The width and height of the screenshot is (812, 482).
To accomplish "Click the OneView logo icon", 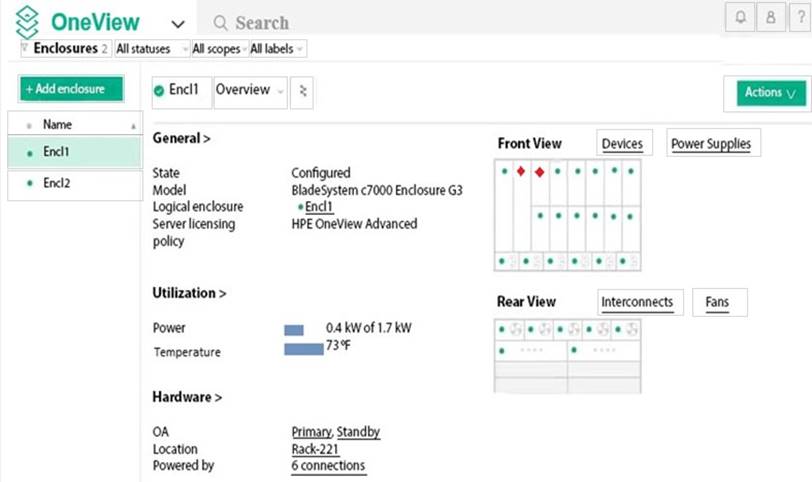I will coord(27,22).
